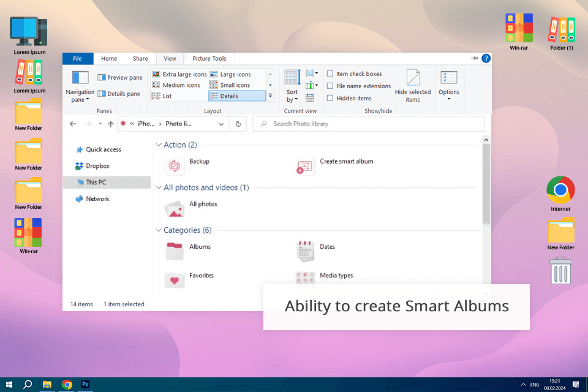Open the Windows Start menu
The width and height of the screenshot is (588, 392).
pyautogui.click(x=9, y=385)
